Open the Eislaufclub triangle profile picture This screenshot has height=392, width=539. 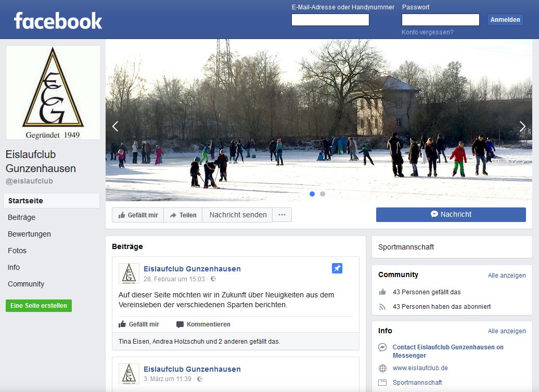(53, 93)
